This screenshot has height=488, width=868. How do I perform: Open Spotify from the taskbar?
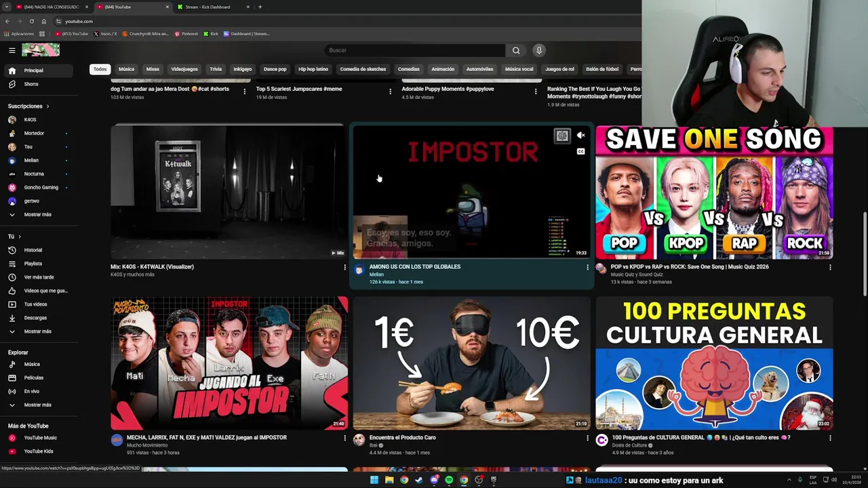click(x=449, y=480)
